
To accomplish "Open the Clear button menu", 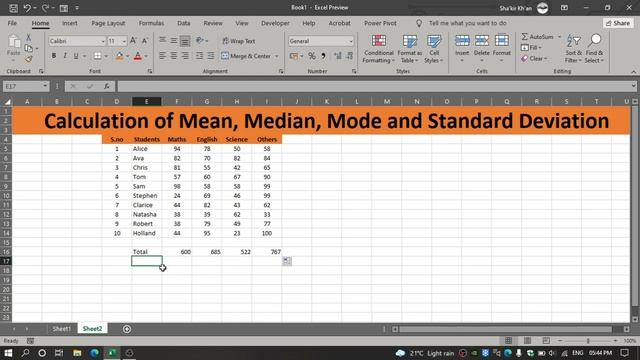I will point(534,58).
